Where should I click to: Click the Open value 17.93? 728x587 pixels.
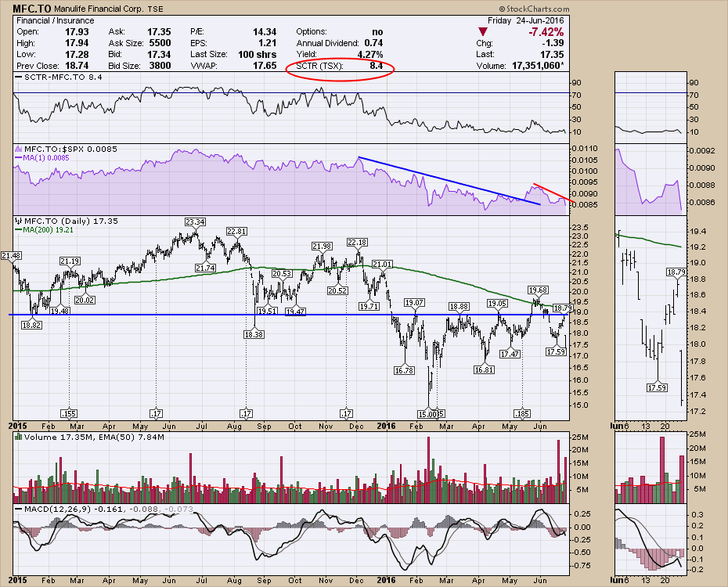point(77,31)
